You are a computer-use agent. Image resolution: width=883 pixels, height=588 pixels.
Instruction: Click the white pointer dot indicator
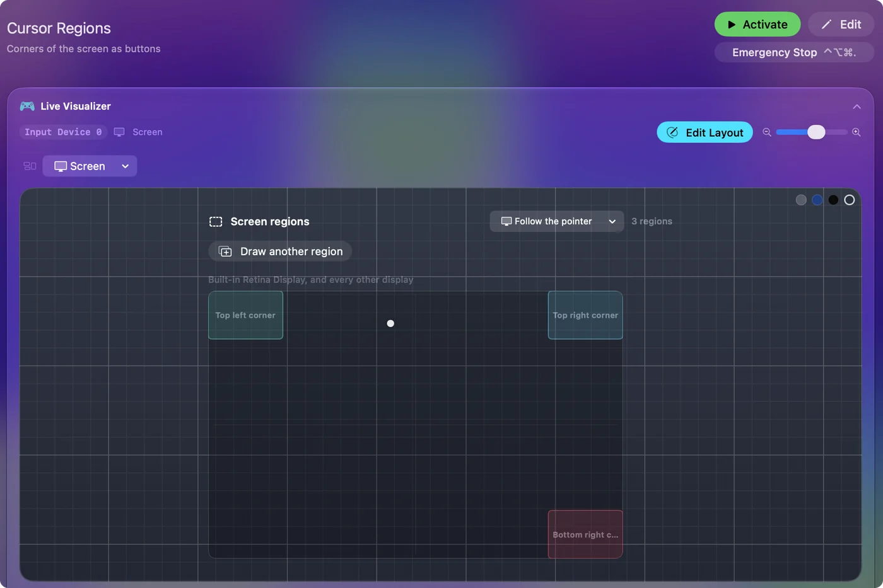click(x=390, y=323)
